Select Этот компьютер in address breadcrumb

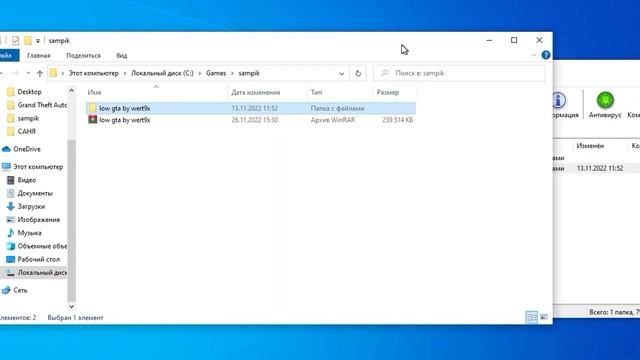[93, 73]
